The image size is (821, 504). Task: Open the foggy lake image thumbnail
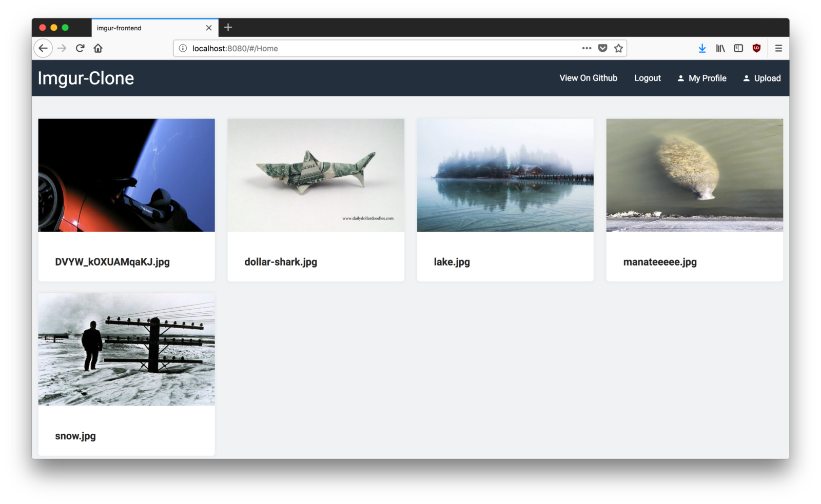(505, 175)
